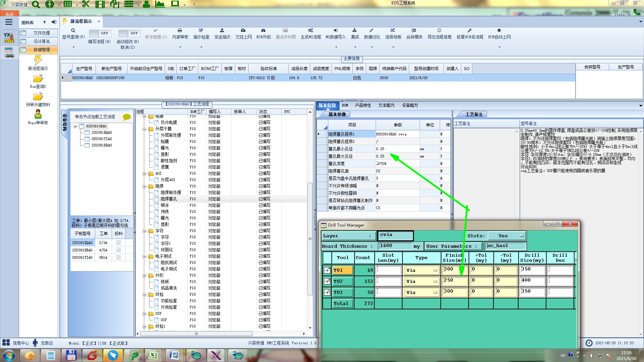The image size is (644, 362).
Task: Click the green lifebuoy icon
Action: (50, 4)
